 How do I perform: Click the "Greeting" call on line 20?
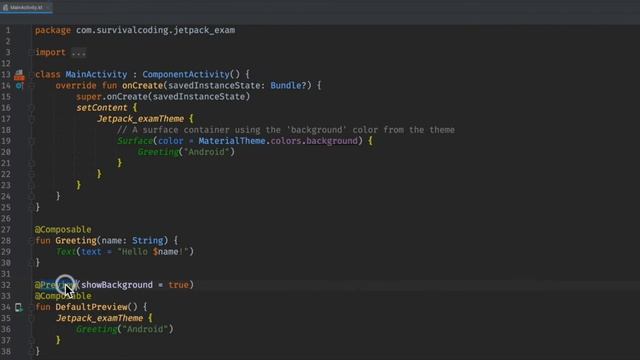(x=158, y=152)
